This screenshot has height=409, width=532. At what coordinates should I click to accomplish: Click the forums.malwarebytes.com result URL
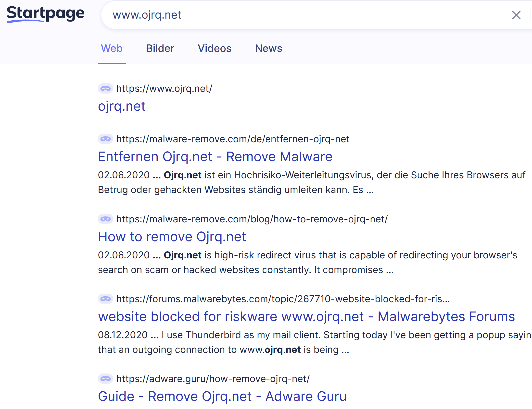point(283,299)
